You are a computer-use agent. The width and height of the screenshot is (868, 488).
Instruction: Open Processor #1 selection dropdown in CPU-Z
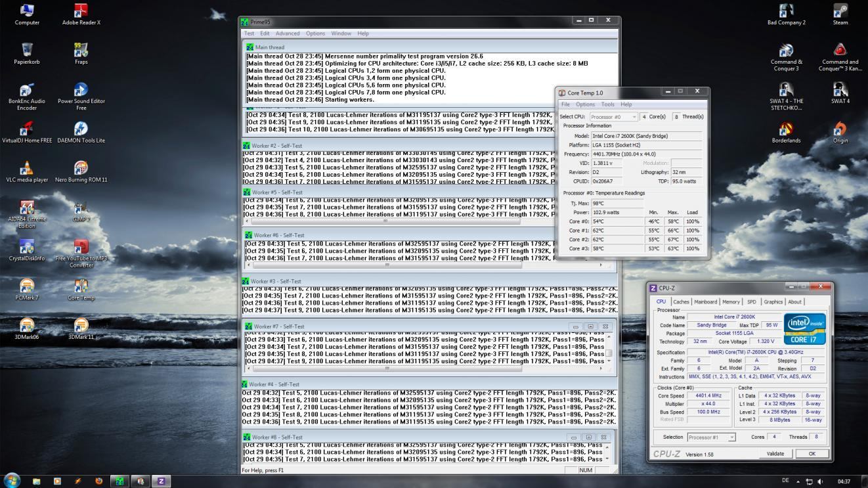711,437
